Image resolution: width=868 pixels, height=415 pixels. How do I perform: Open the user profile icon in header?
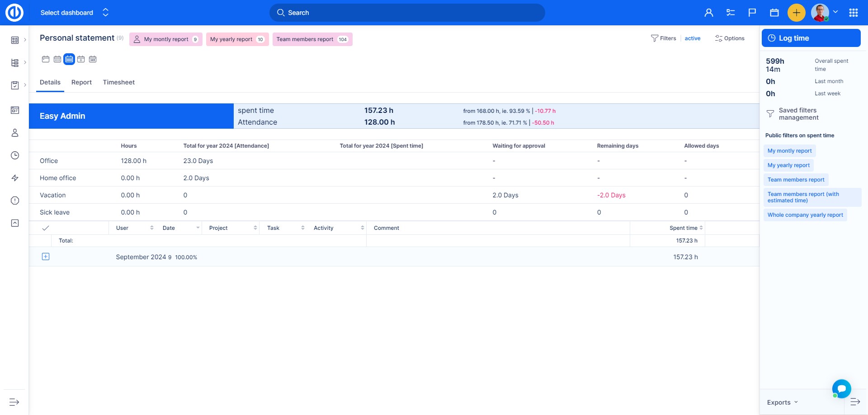pos(709,13)
